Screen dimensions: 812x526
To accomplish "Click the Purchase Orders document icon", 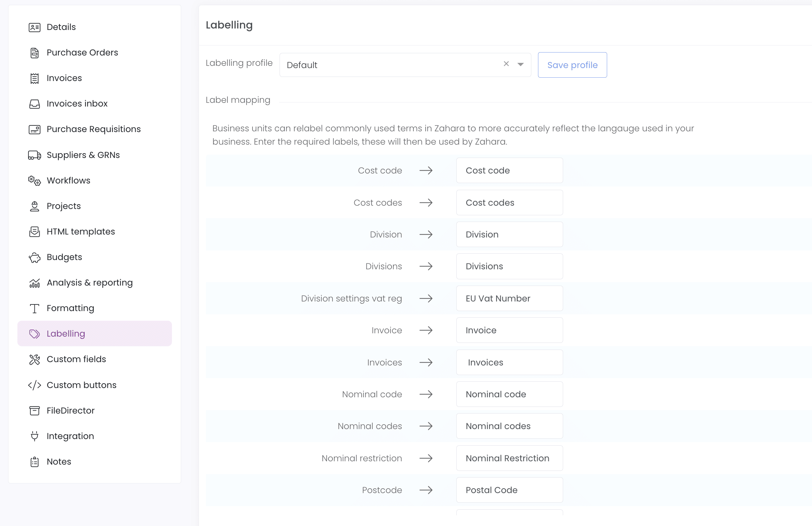I will tap(34, 53).
